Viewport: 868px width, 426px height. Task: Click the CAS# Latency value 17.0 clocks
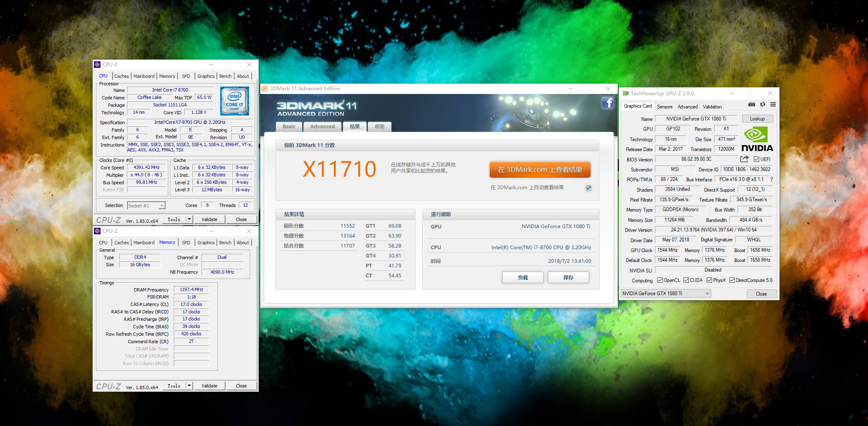tap(191, 304)
